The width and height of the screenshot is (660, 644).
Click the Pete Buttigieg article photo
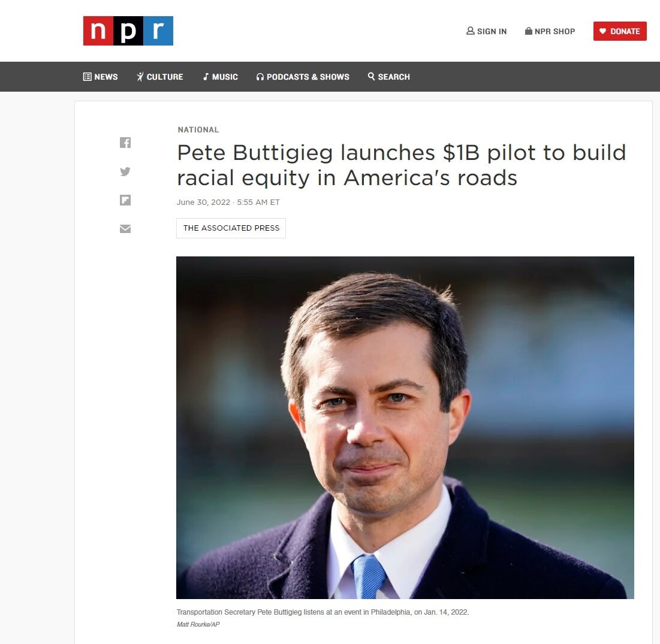click(x=405, y=427)
